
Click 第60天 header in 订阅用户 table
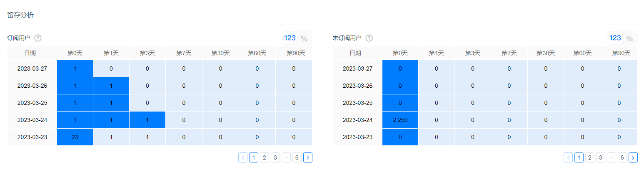(257, 53)
